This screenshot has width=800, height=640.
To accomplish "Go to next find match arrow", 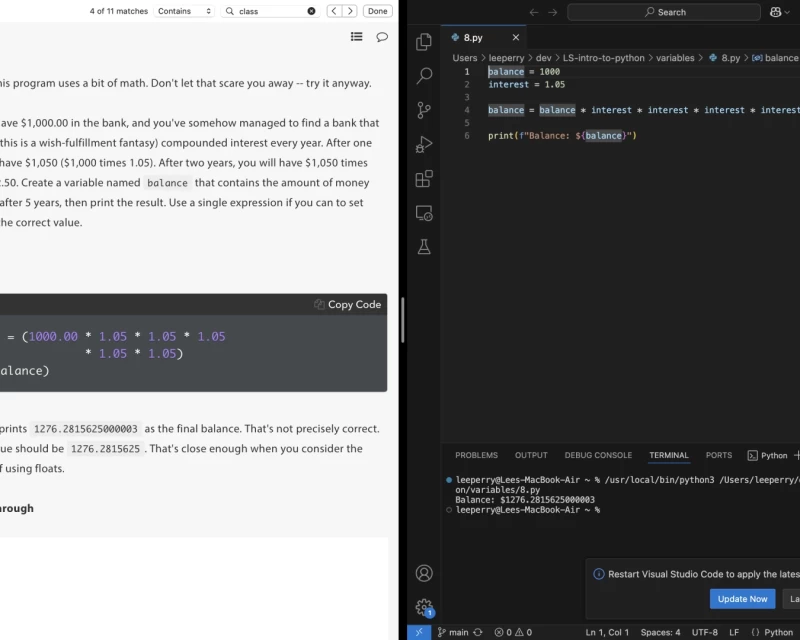I will (x=349, y=11).
